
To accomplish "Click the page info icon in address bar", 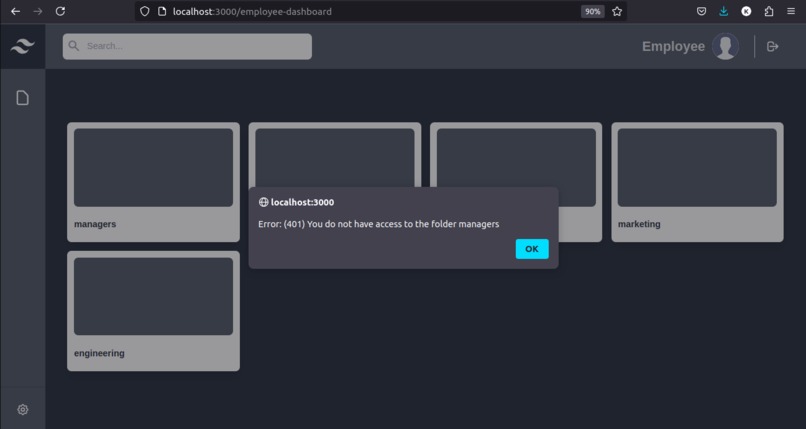I will tap(162, 11).
